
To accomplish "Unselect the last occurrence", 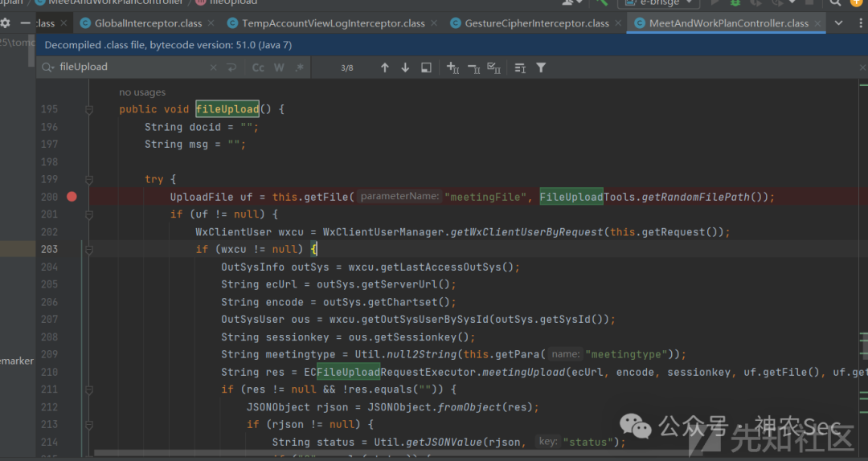I will 474,67.
